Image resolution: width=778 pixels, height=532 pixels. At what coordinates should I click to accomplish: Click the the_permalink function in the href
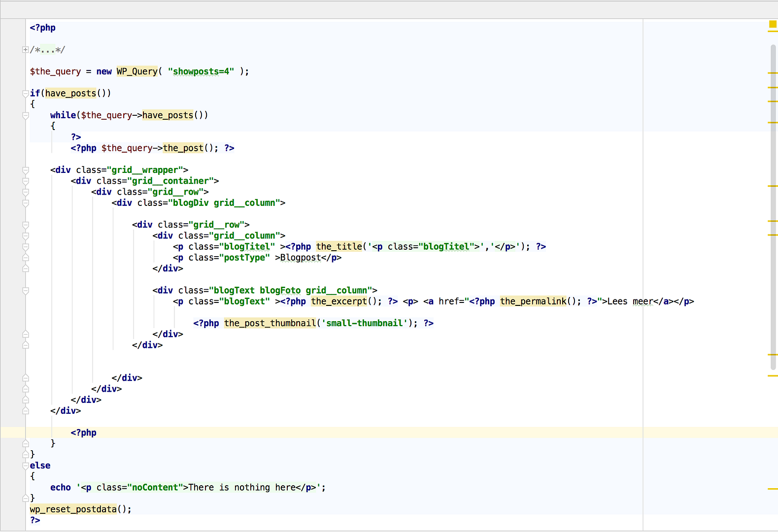click(x=533, y=301)
